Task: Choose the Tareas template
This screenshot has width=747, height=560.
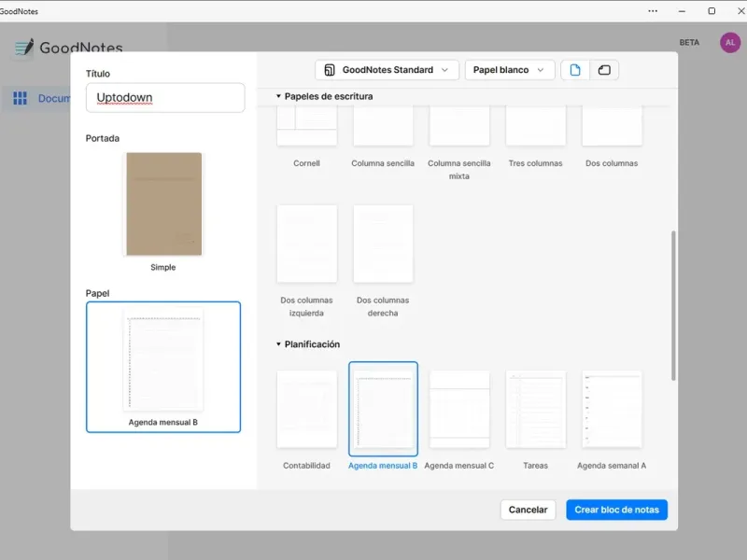Action: pyautogui.click(x=535, y=410)
